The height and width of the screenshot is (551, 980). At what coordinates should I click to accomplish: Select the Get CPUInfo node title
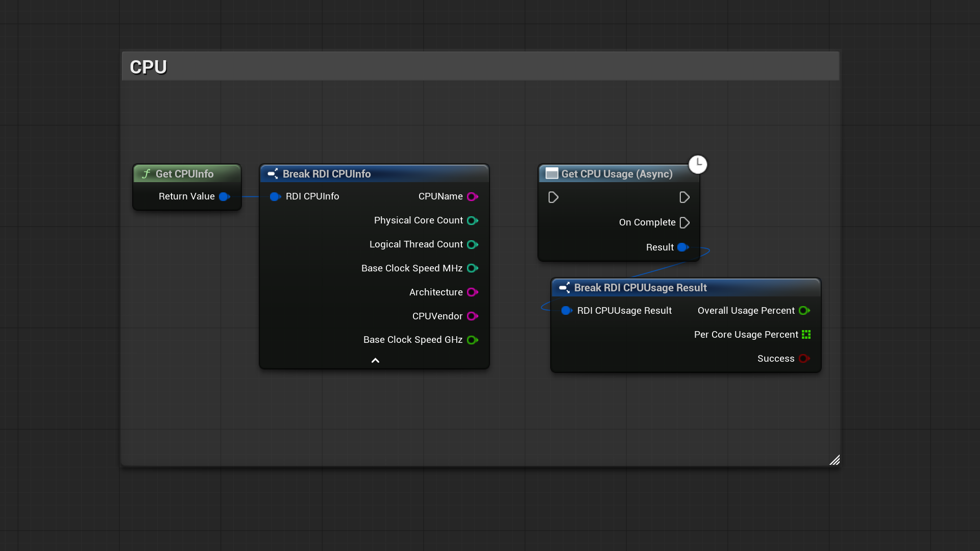184,174
